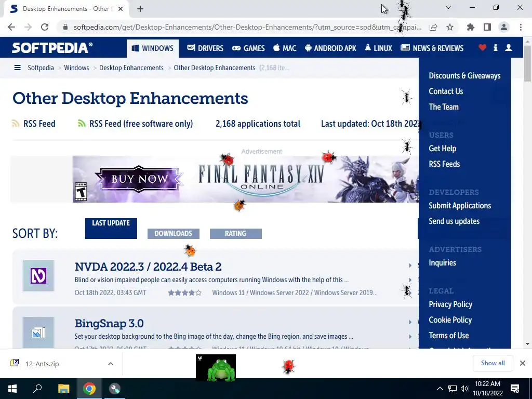532x399 pixels.
Task: Close the downloads bar
Action: pyautogui.click(x=523, y=363)
